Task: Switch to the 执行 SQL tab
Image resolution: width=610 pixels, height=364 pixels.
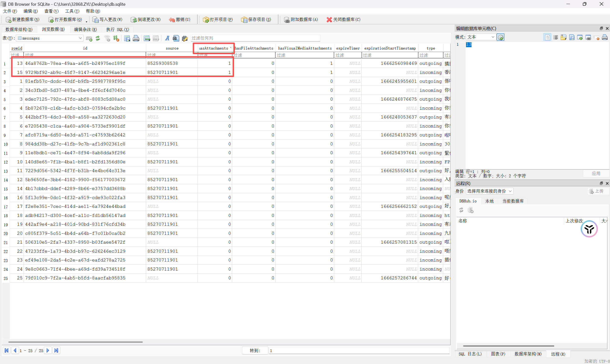Action: [117, 29]
